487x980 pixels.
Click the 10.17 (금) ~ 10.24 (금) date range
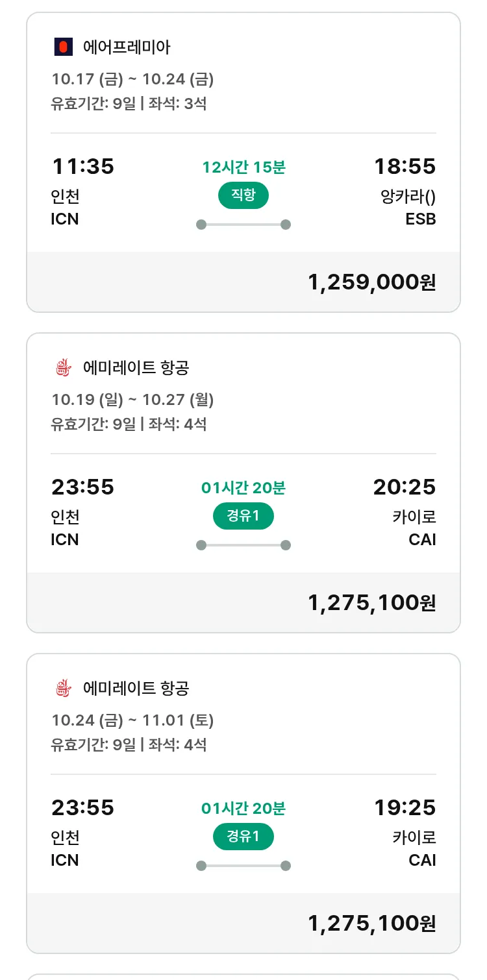[x=132, y=79]
